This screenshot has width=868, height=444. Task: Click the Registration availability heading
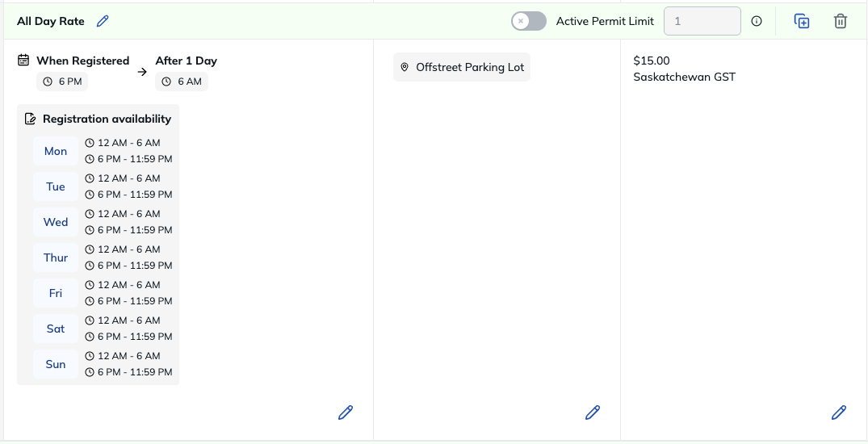[107, 119]
